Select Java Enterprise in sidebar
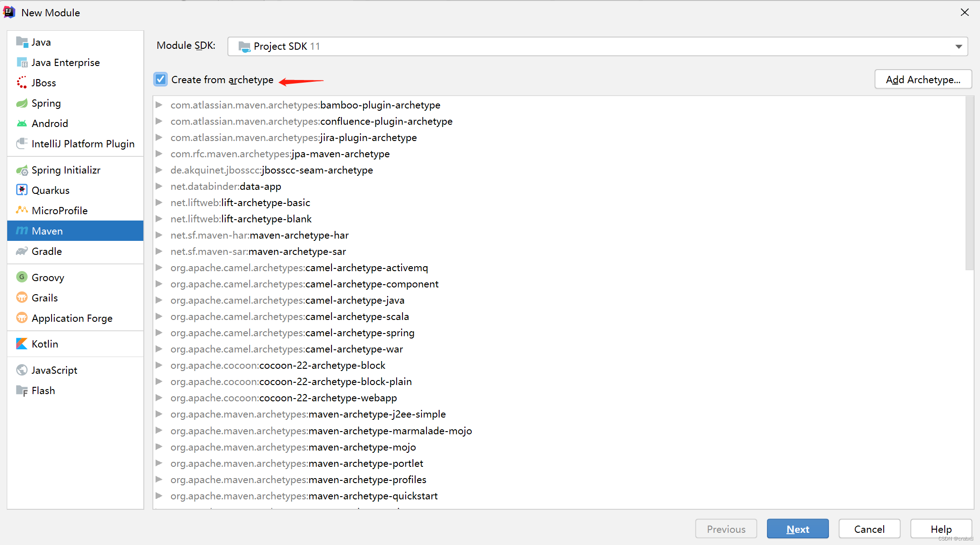 tap(66, 62)
